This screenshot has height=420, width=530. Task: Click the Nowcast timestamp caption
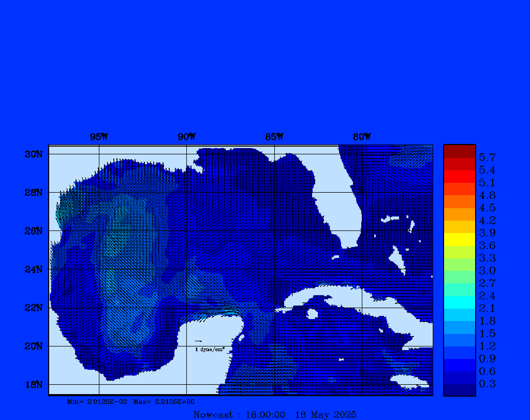pos(274,414)
